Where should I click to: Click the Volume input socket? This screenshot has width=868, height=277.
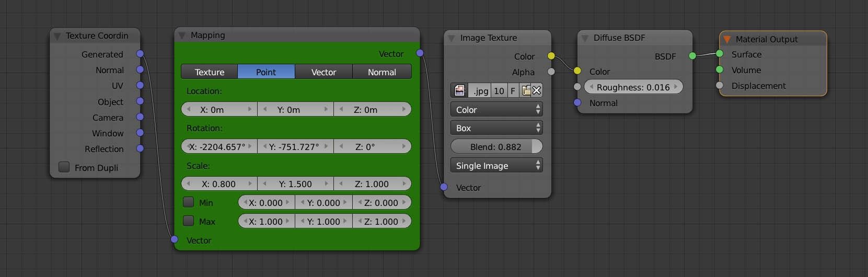720,70
